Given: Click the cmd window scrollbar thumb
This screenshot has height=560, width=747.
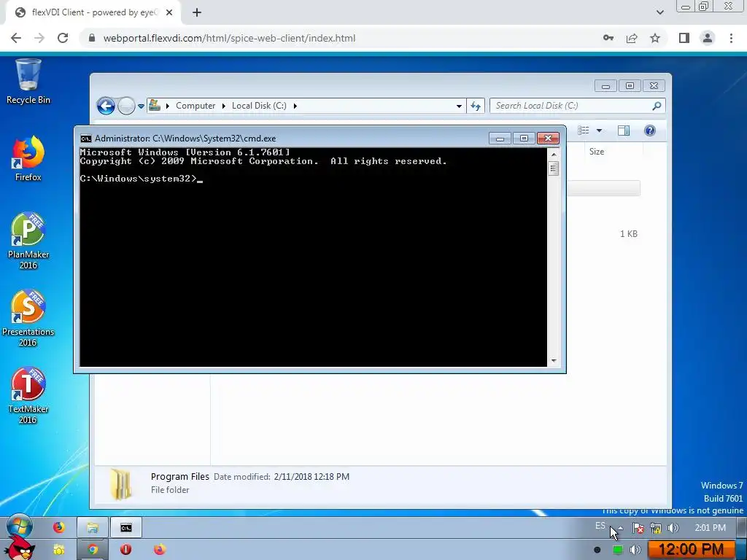Looking at the screenshot, I should coord(553,168).
